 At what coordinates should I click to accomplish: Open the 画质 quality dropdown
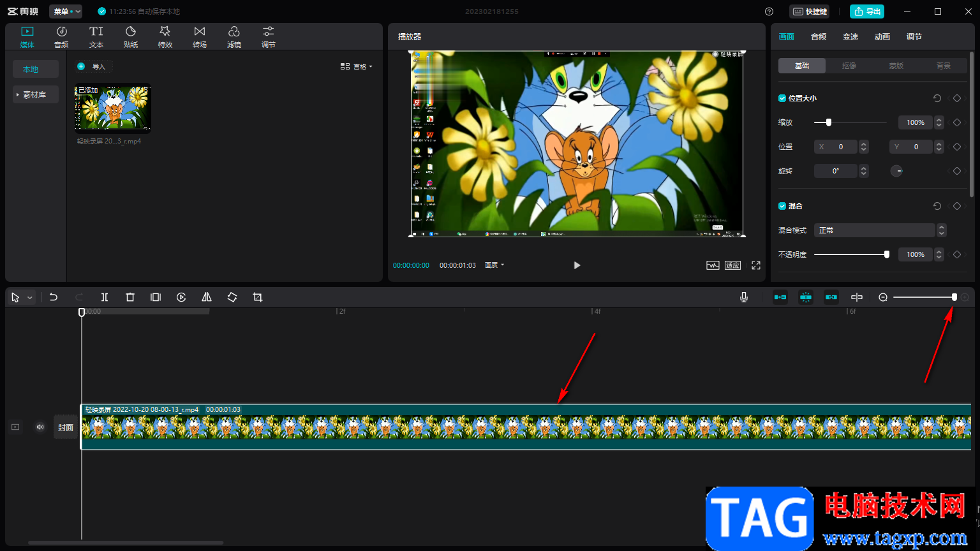[494, 265]
